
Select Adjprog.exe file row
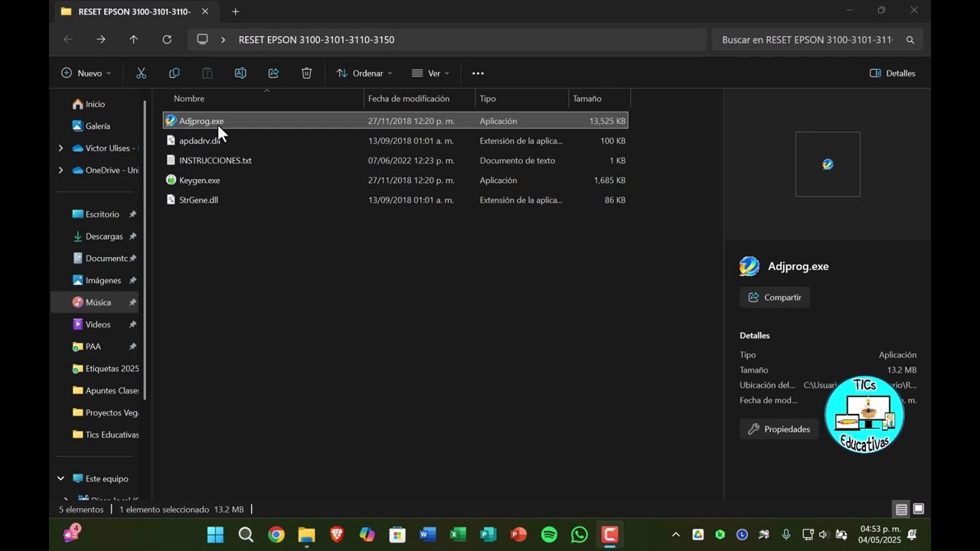click(x=395, y=121)
